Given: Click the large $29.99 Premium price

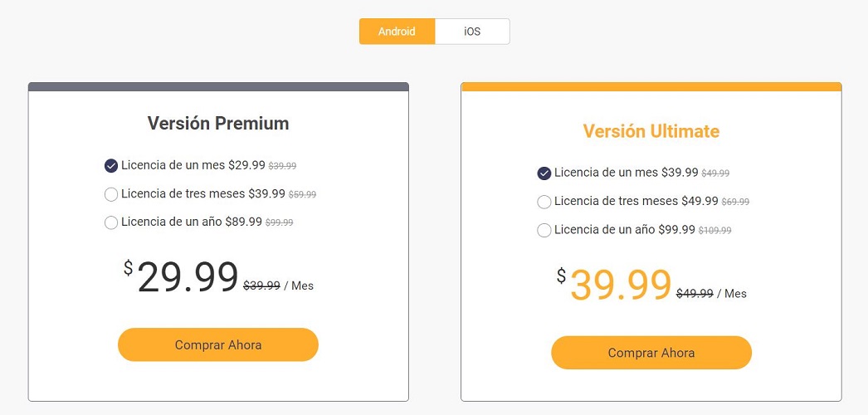Looking at the screenshot, I should click(188, 277).
